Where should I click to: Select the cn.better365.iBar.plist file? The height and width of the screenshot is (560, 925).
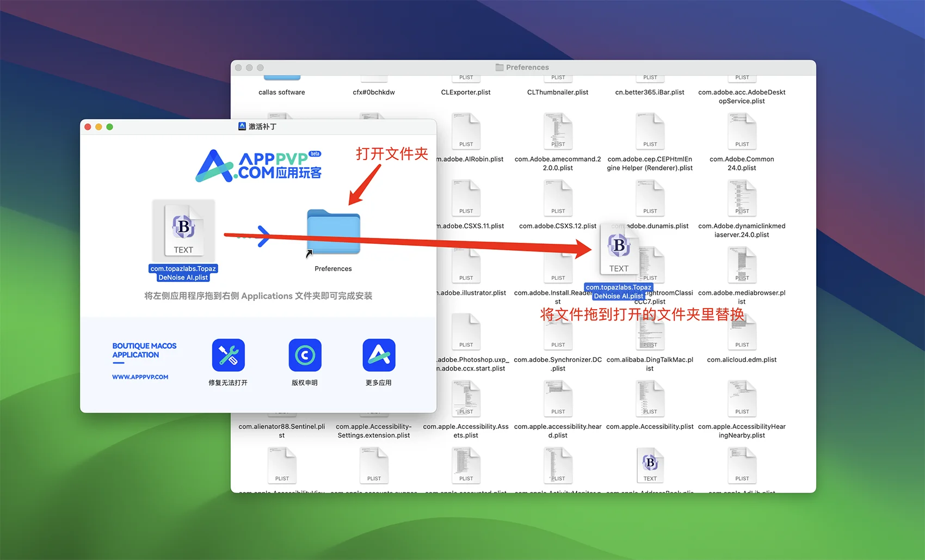pos(650,92)
